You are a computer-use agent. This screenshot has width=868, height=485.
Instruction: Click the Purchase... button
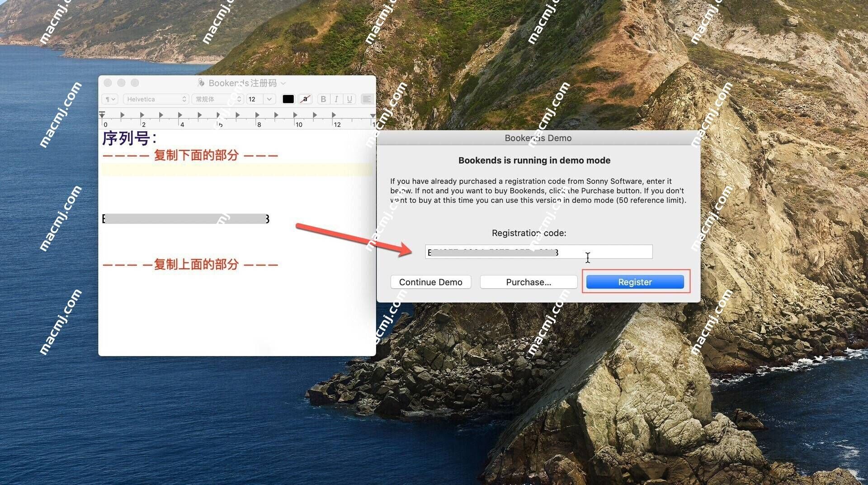point(528,282)
